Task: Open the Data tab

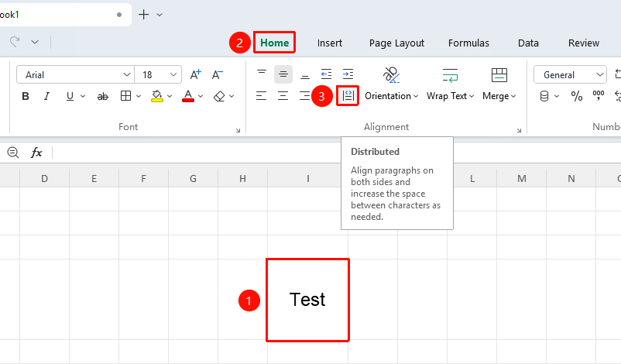Action: pos(528,43)
